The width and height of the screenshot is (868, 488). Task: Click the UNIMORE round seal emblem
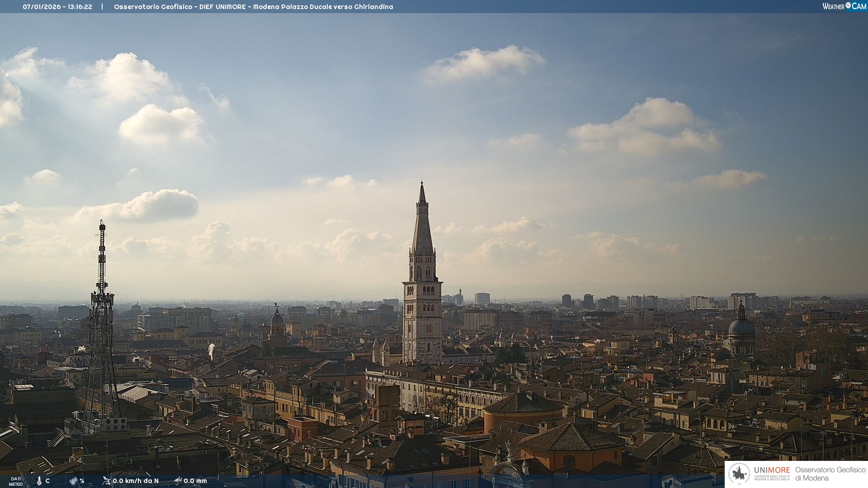tap(739, 474)
